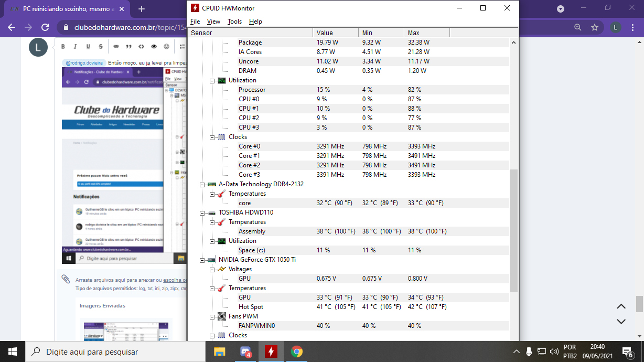
Task: Collapse the CPU Clocks tree node
Action: [x=212, y=137]
